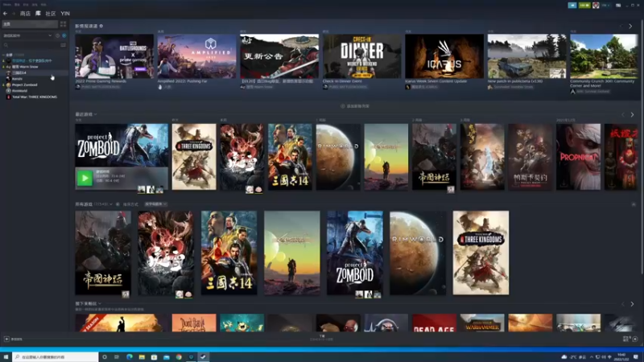
Task: Open Three Kingdoms cover in all games
Action: point(481,253)
